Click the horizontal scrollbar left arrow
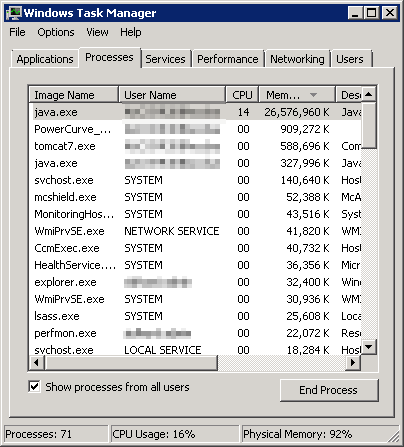The image size is (404, 447). click(x=37, y=362)
